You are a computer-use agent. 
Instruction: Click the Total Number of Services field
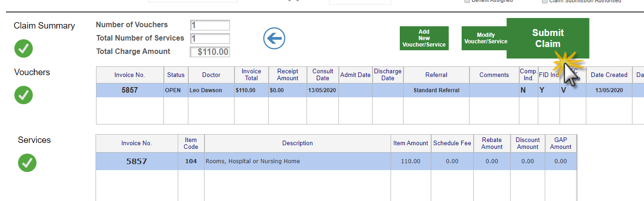210,38
